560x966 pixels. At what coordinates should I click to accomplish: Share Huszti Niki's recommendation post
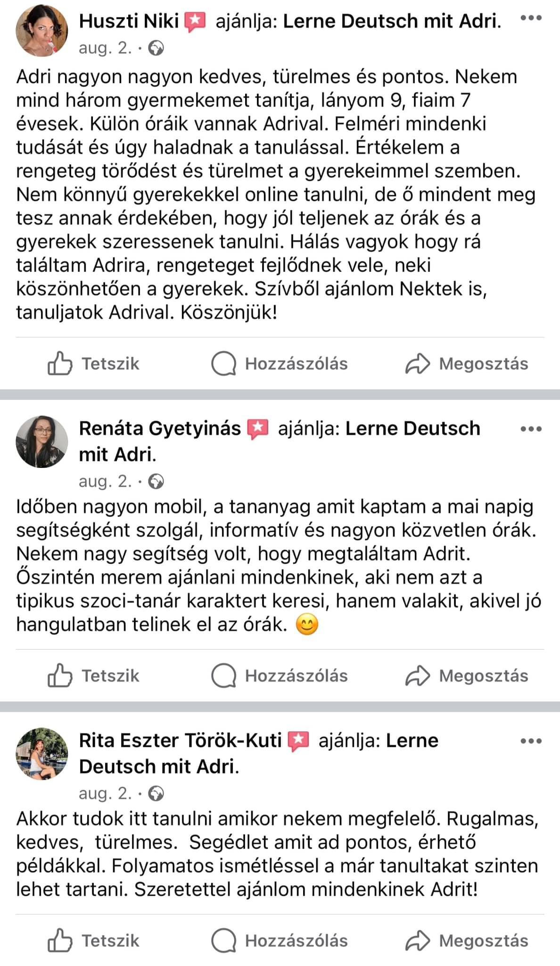467,364
